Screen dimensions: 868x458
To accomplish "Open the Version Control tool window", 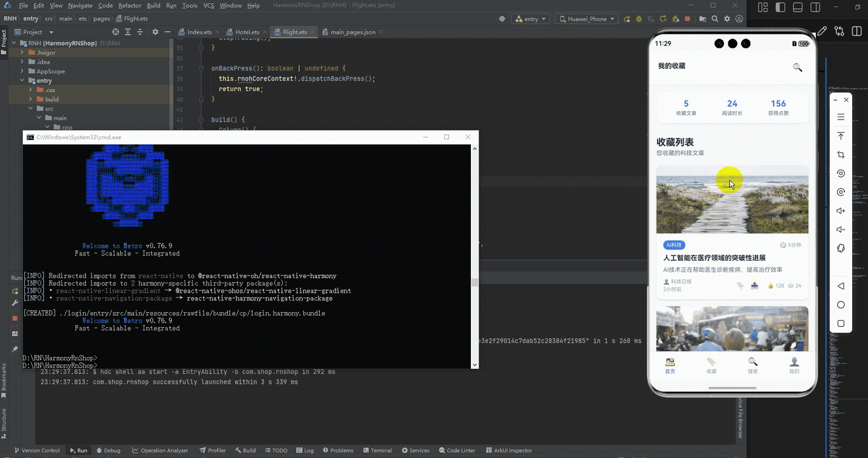I will click(37, 450).
